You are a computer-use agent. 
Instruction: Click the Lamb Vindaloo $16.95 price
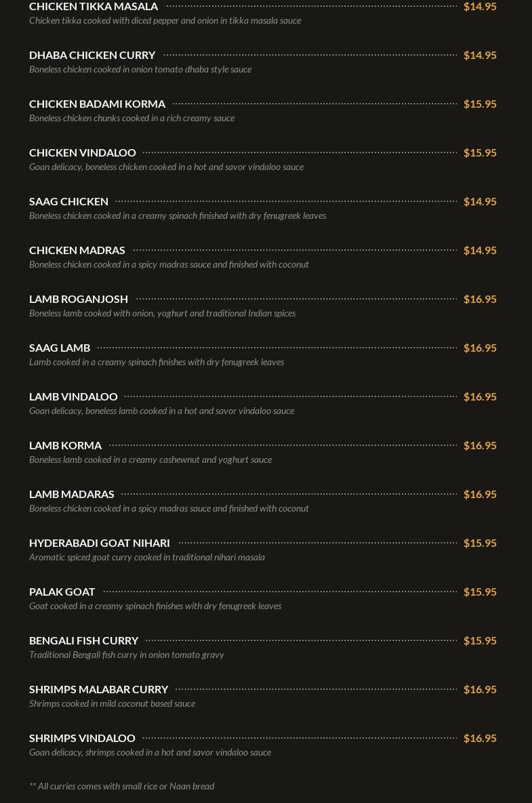[480, 396]
